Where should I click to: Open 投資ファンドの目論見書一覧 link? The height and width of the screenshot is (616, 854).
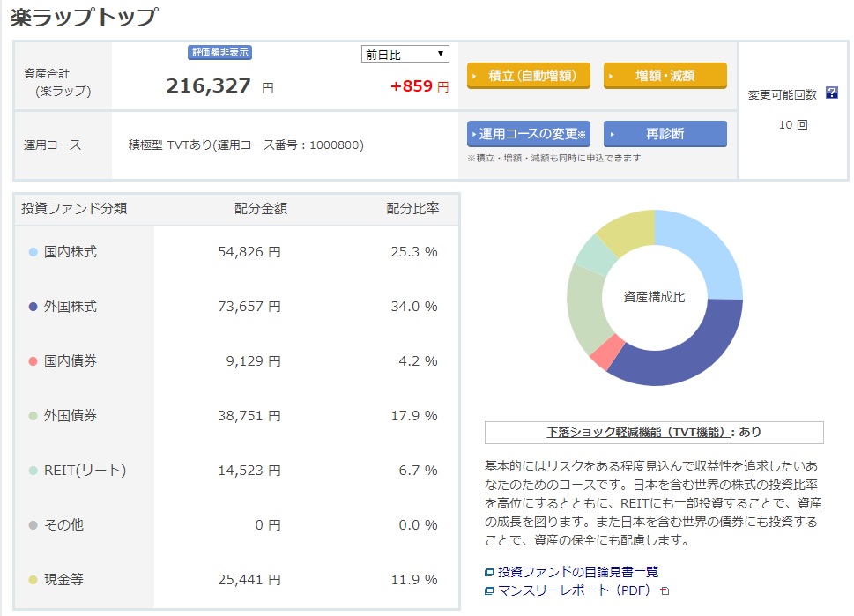[578, 571]
